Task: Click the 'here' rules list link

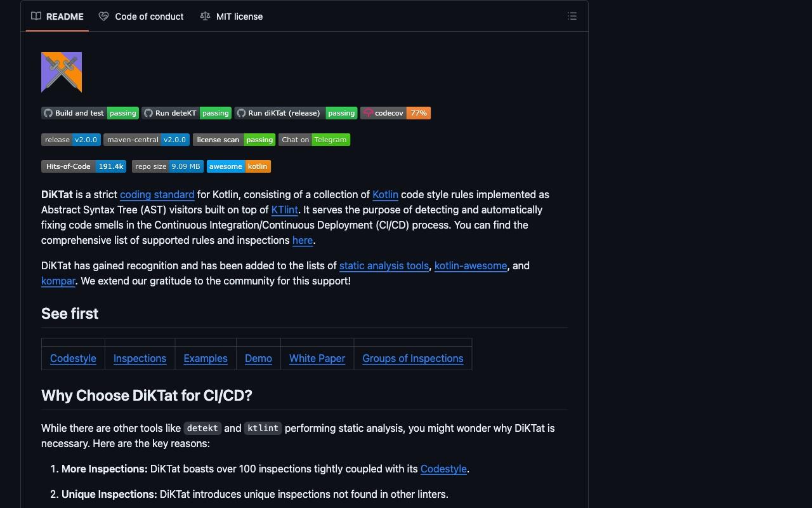Action: coord(302,240)
